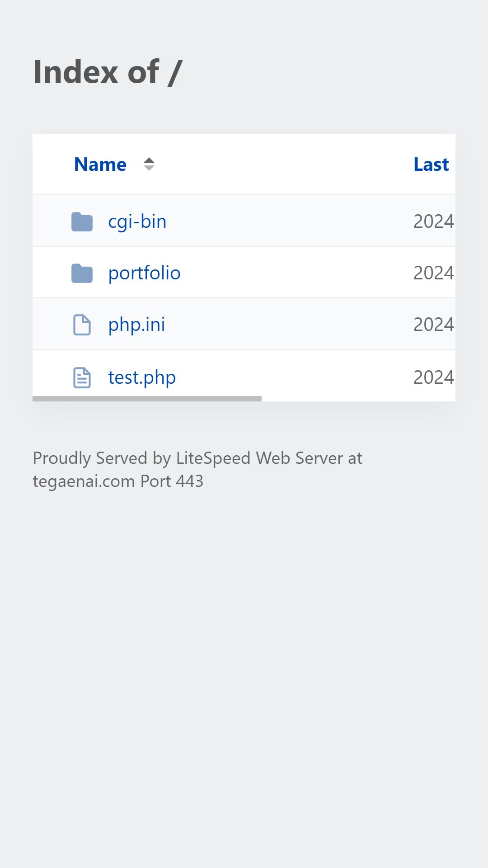Click the 2024 date in the php.ini row
The width and height of the screenshot is (488, 868).
point(434,325)
